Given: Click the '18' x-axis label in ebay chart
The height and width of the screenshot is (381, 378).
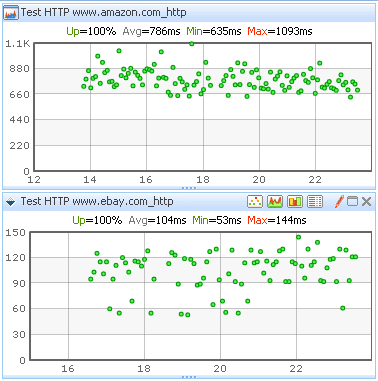Looking at the screenshot, I should point(144,369).
